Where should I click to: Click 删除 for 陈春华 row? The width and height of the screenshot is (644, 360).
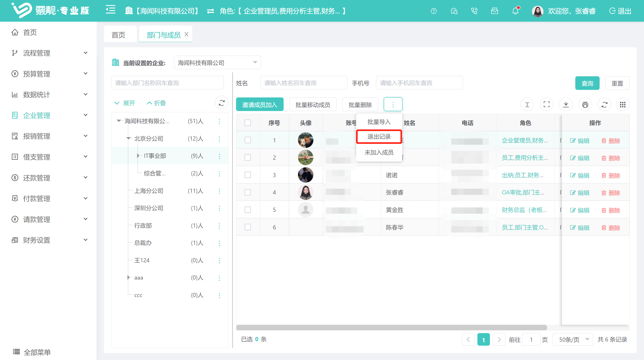[x=611, y=228]
